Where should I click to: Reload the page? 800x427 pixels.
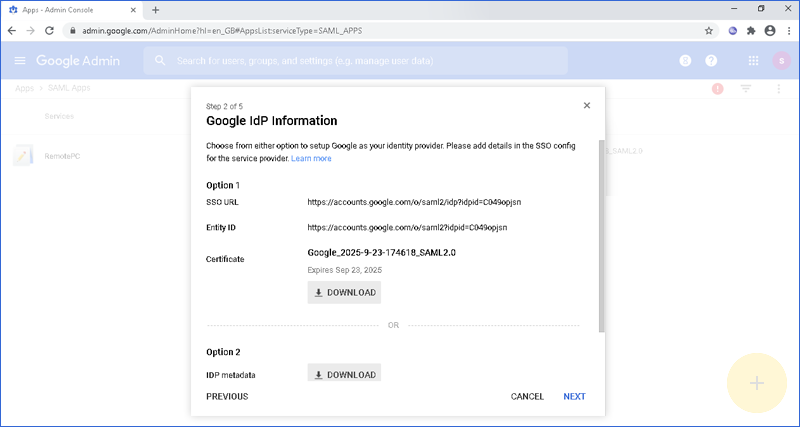click(49, 30)
